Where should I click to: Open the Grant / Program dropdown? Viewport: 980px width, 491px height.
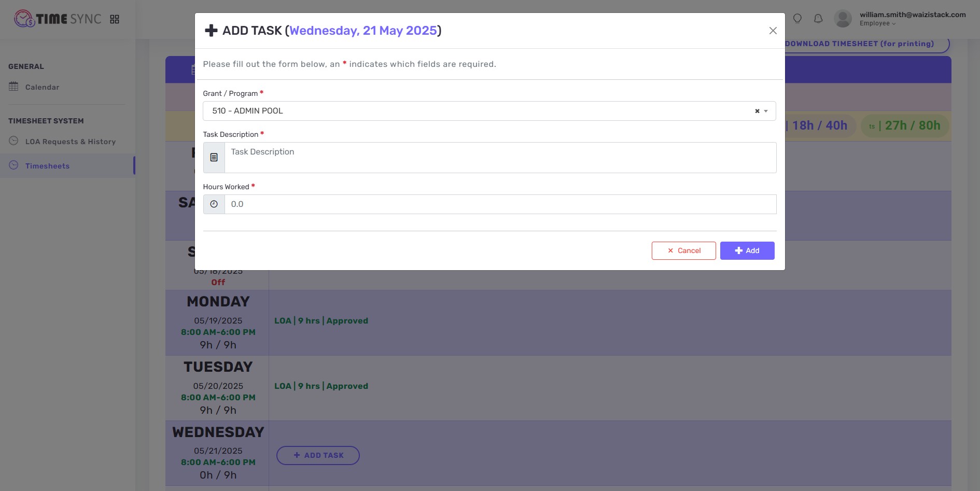tap(467, 110)
